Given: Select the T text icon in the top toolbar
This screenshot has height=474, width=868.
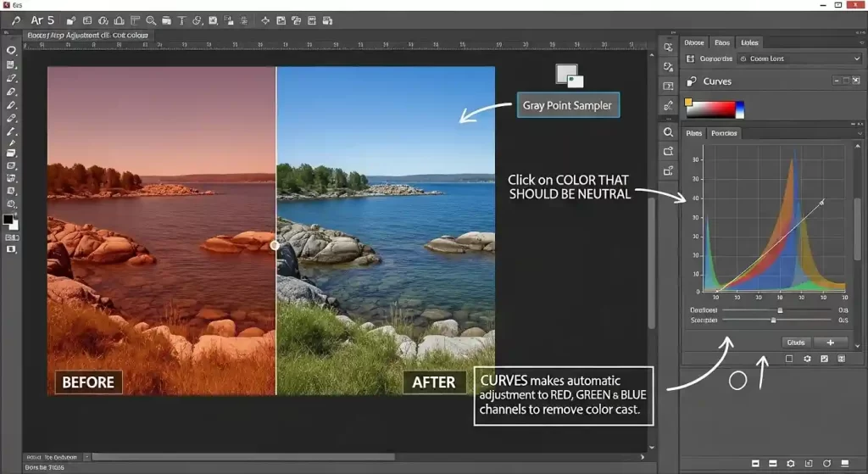Looking at the screenshot, I should [x=181, y=20].
